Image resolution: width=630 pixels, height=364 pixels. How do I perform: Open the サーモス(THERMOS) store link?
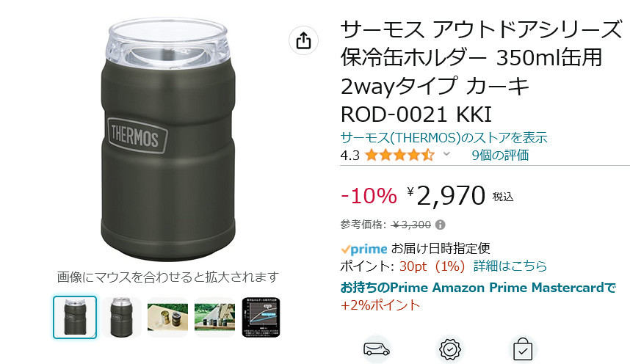tap(443, 138)
